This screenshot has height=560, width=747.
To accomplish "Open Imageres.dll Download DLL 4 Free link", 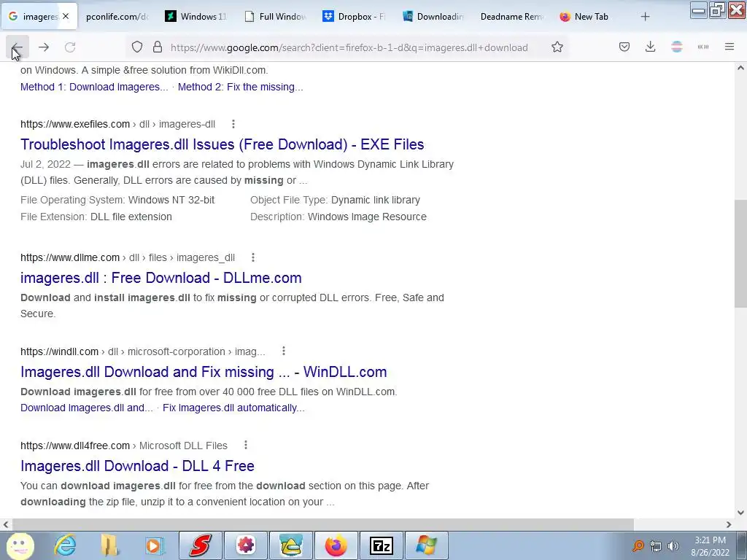I will [137, 466].
